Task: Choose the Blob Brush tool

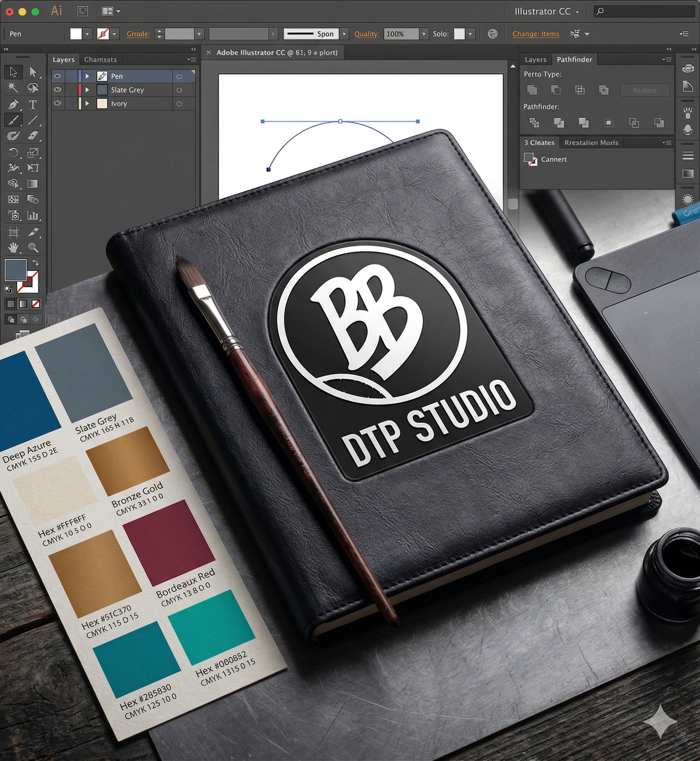Action: [13, 136]
